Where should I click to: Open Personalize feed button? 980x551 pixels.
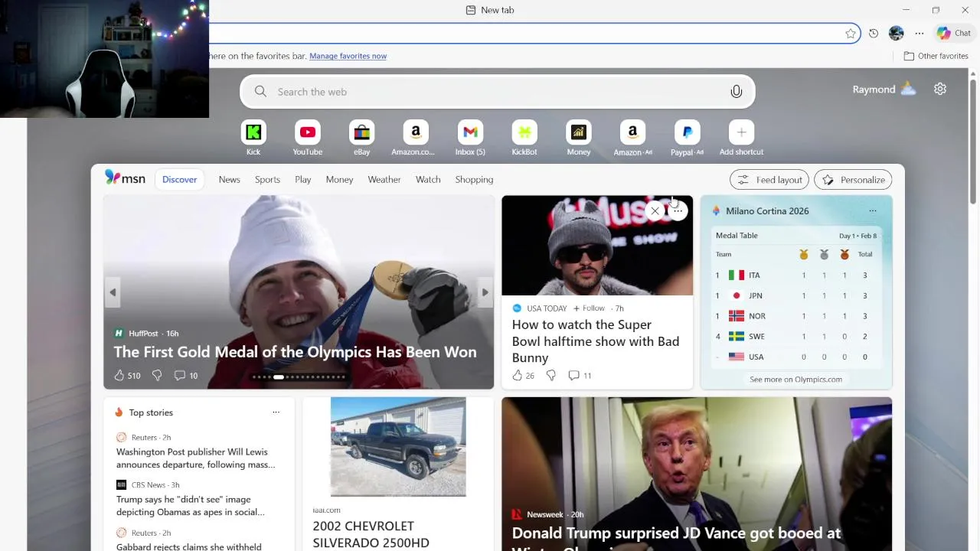(853, 180)
